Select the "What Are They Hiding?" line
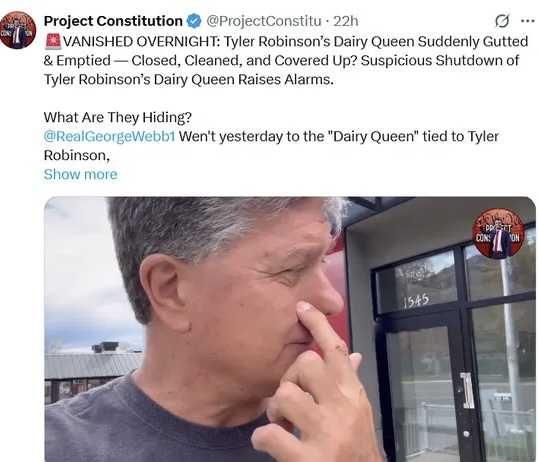 118,117
